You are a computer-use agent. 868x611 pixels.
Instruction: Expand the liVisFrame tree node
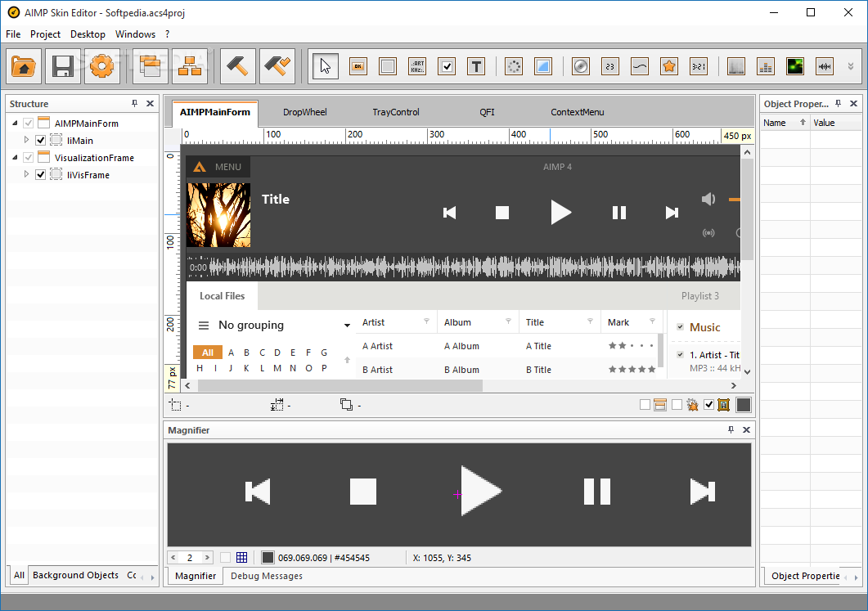pos(26,174)
